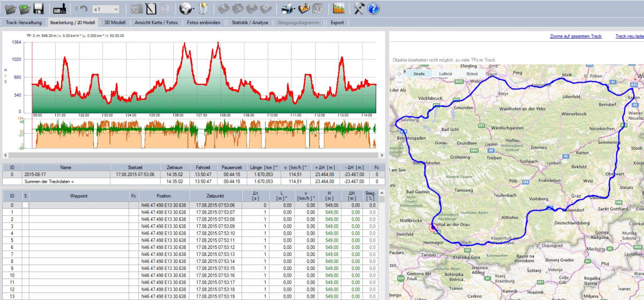Image resolution: width=644 pixels, height=300 pixels.
Task: Go to the Ansicht Karte / Fotos tab
Action: click(156, 23)
